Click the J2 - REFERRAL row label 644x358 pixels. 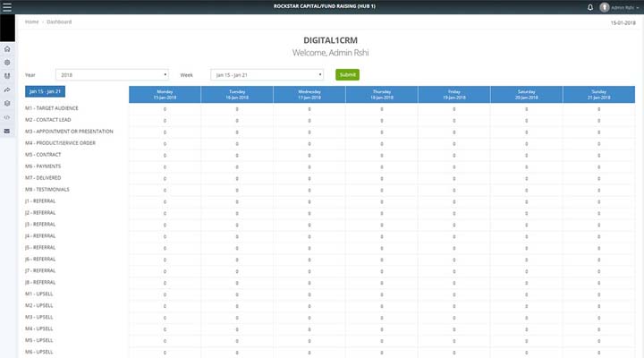pyautogui.click(x=40, y=212)
